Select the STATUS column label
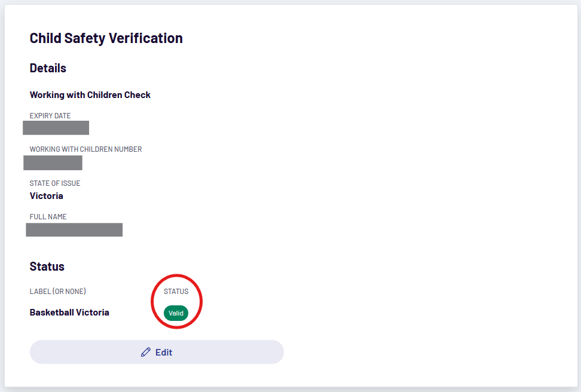 176,291
